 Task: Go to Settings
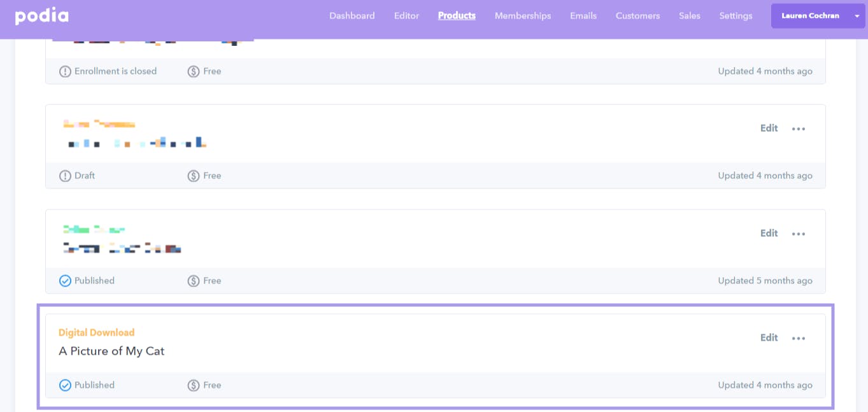pos(736,16)
